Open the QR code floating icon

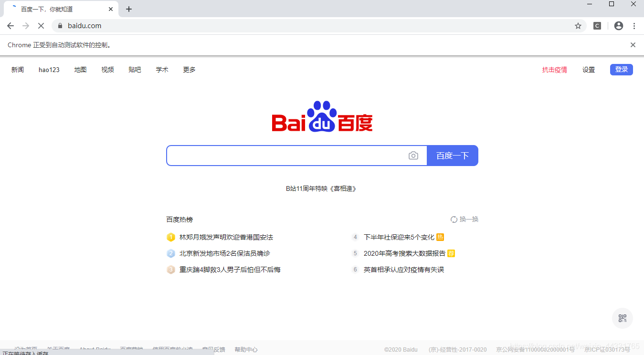click(623, 318)
